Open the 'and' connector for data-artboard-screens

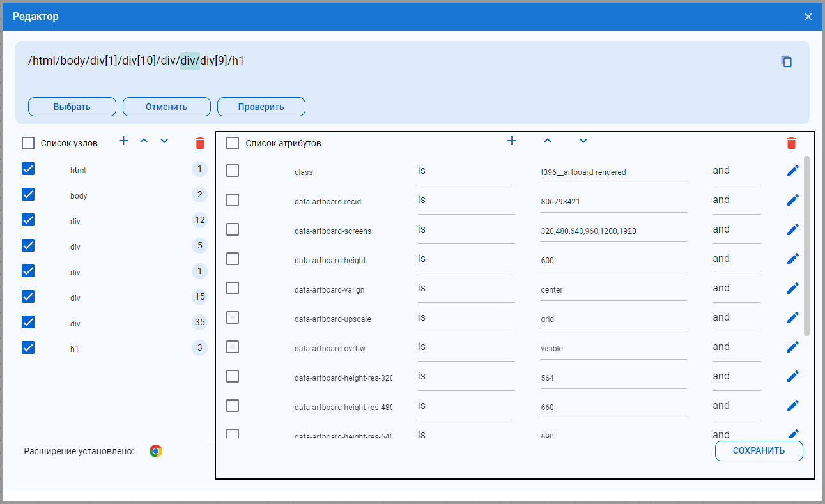click(x=737, y=230)
